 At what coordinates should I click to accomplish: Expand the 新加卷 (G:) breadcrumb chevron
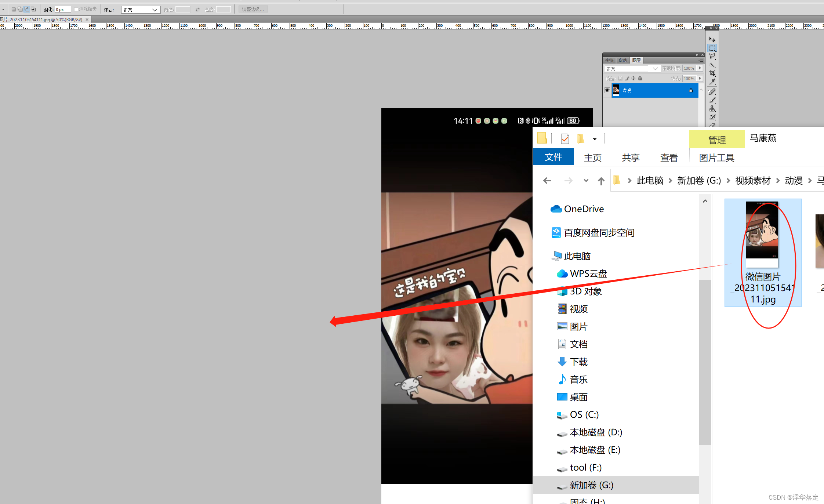tap(728, 181)
